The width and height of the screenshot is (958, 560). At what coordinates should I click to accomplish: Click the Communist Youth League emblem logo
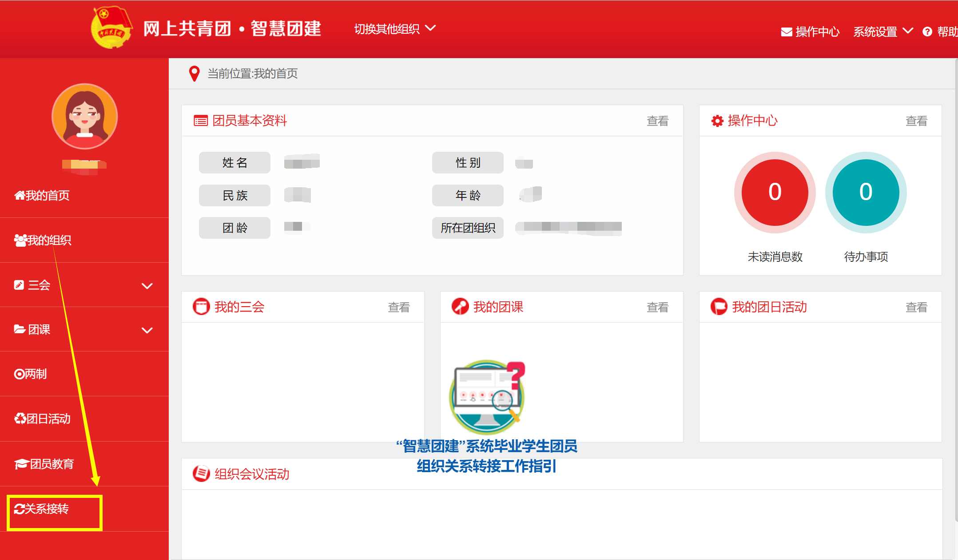[x=111, y=28]
